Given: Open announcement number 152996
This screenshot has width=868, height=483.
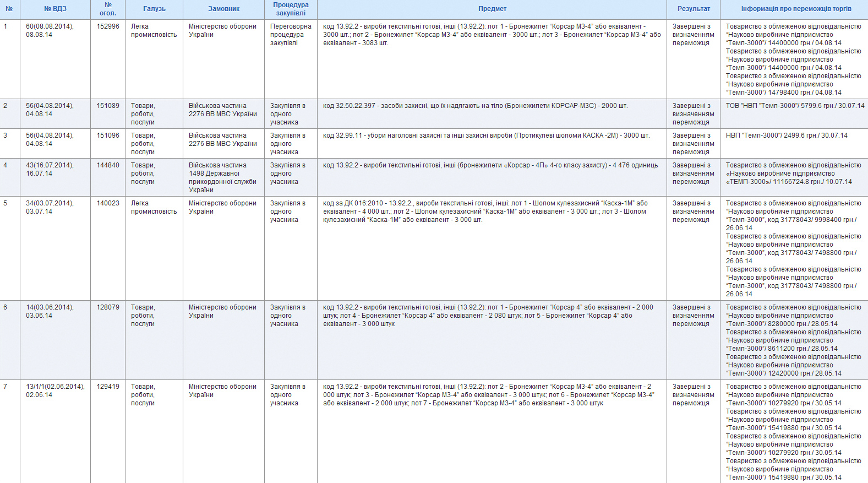Looking at the screenshot, I should [108, 26].
